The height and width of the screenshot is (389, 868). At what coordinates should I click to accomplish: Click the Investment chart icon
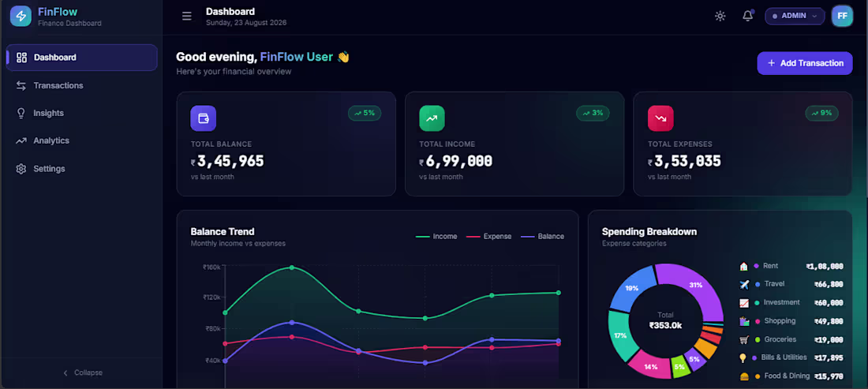click(x=743, y=303)
